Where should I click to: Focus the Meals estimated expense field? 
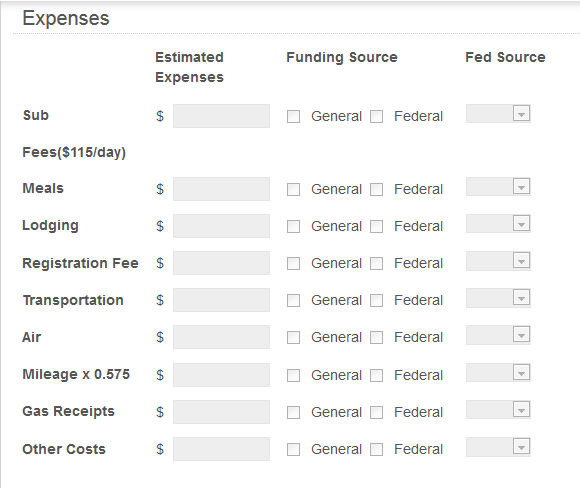click(x=221, y=189)
